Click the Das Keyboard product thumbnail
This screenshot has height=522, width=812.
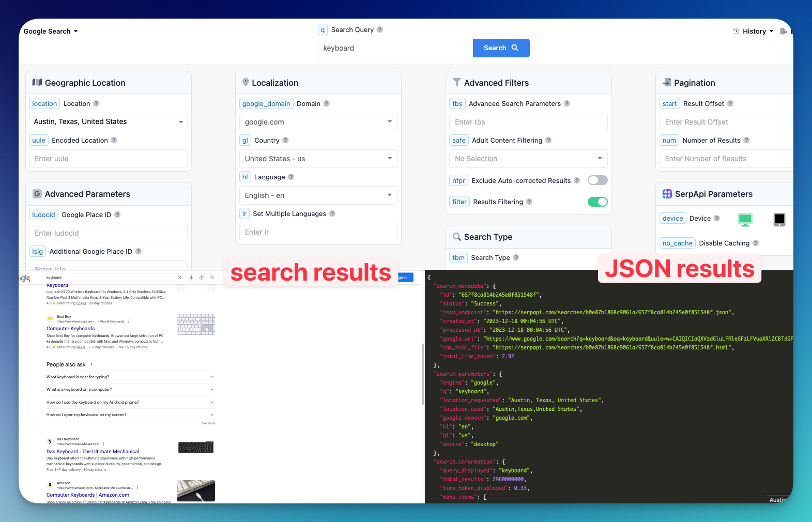point(196,447)
